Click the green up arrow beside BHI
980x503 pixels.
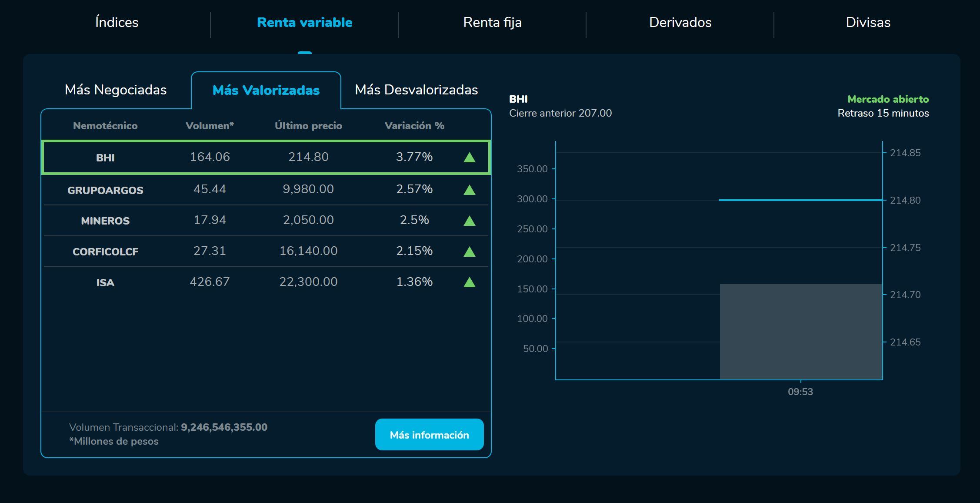[x=469, y=157]
